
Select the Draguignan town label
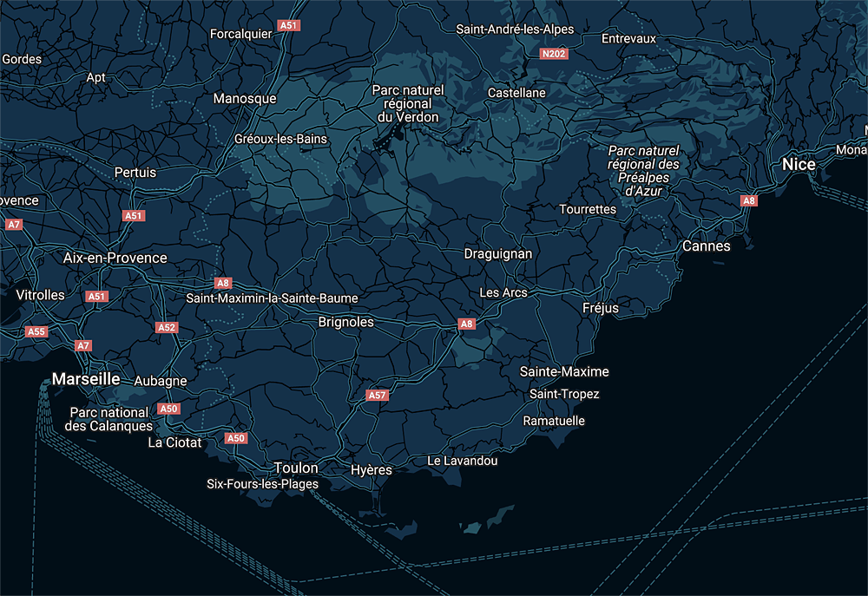click(498, 253)
